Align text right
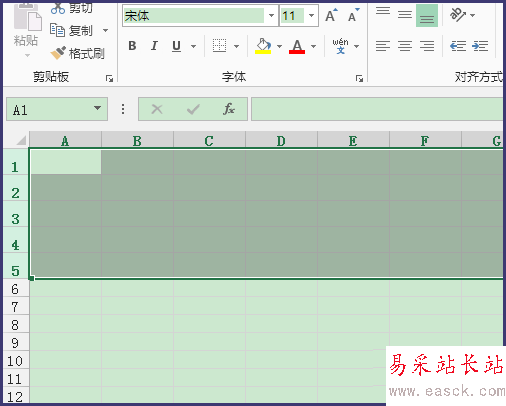Viewport: 506px width, 406px height. [427, 46]
